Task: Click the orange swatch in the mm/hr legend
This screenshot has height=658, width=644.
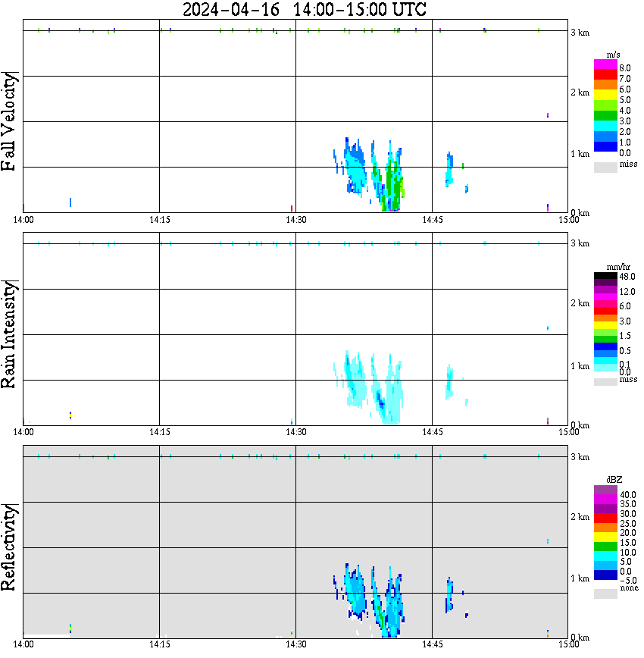Action: 605,318
